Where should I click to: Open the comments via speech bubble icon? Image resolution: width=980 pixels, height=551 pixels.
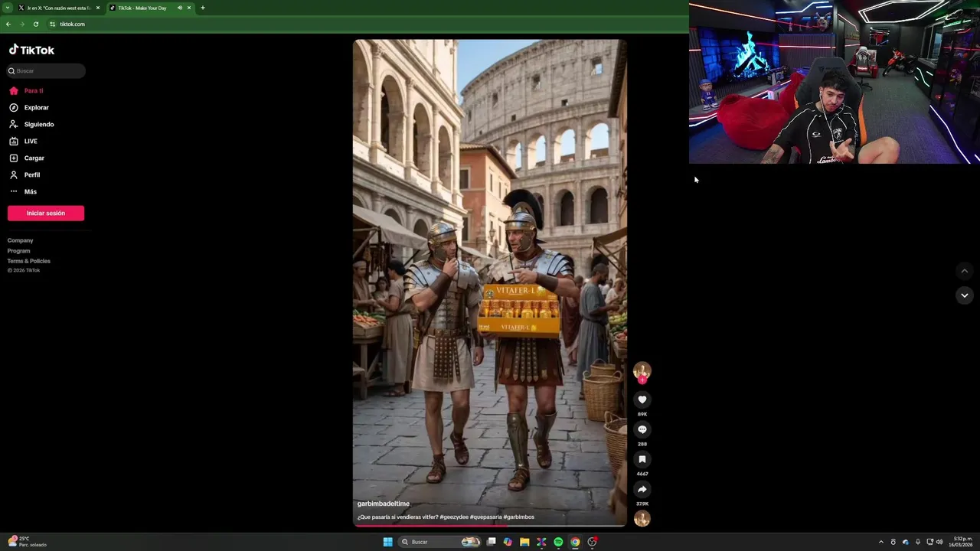tap(642, 429)
